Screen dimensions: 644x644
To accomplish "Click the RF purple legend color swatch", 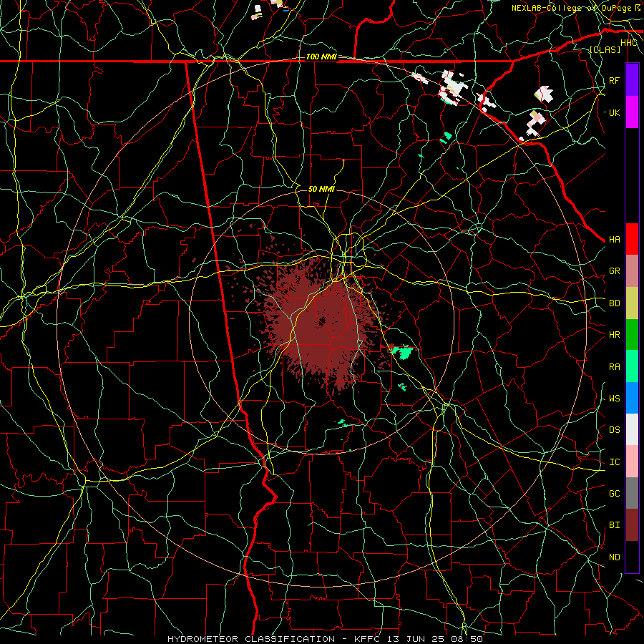I will tap(632, 80).
